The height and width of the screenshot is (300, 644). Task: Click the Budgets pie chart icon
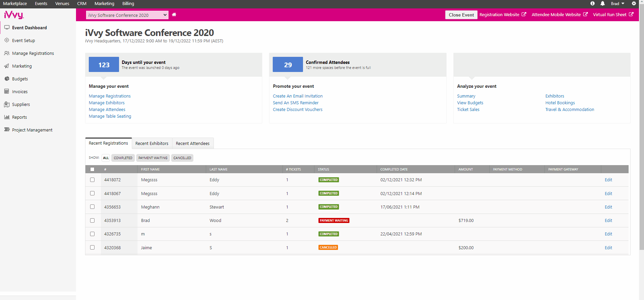click(x=7, y=79)
